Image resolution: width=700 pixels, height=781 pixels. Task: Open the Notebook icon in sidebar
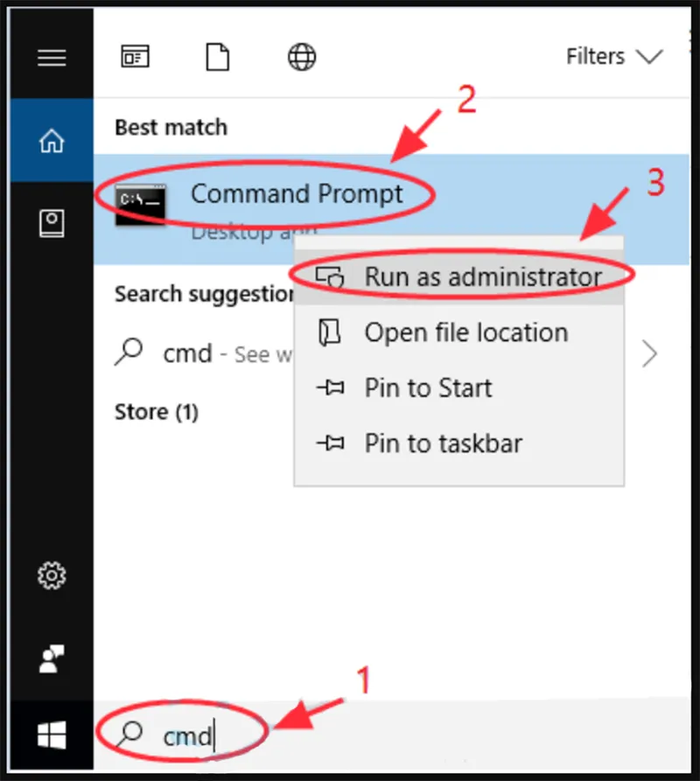52,224
